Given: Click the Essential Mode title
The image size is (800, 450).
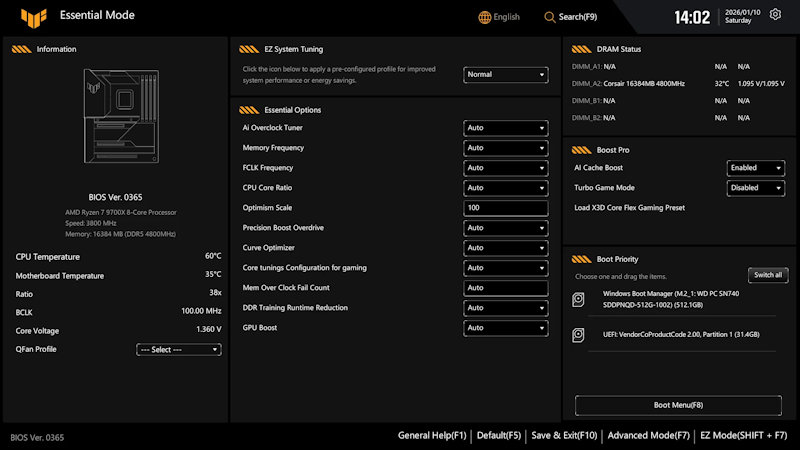Looking at the screenshot, I should [97, 15].
